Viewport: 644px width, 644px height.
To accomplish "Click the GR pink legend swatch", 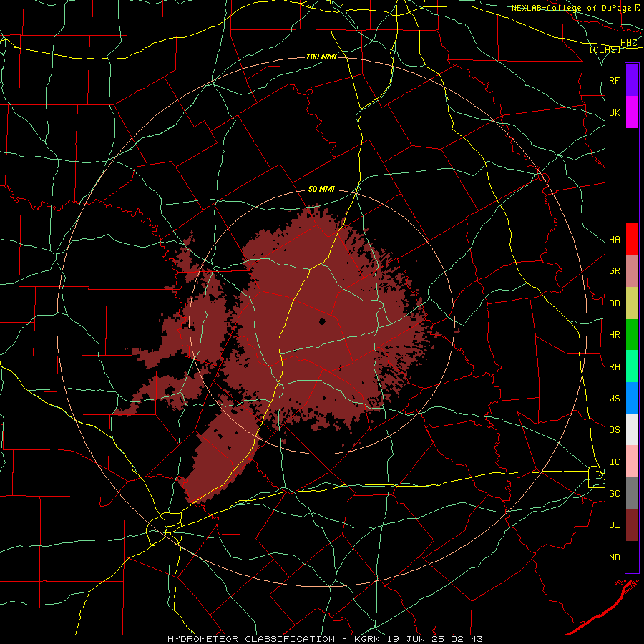I will [x=632, y=270].
